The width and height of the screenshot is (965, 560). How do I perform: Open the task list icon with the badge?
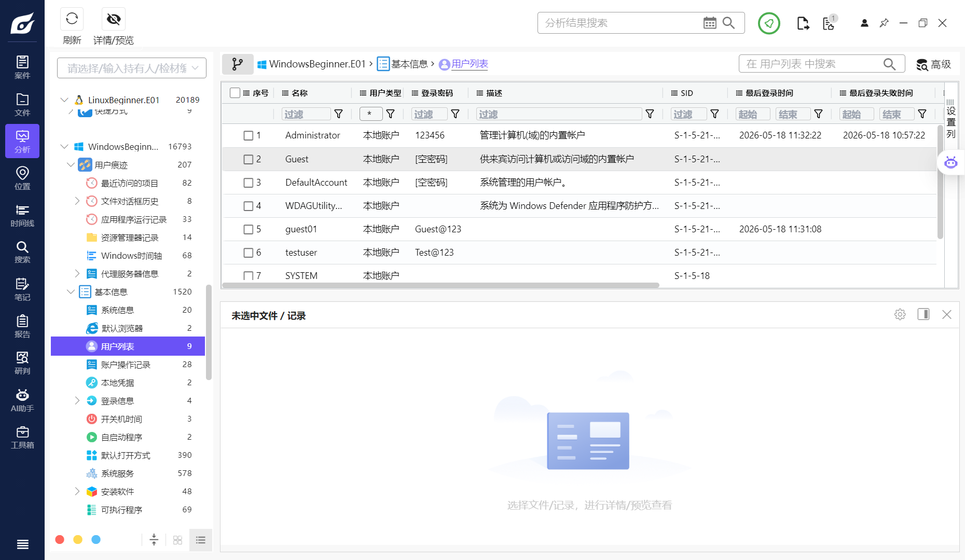coord(829,23)
